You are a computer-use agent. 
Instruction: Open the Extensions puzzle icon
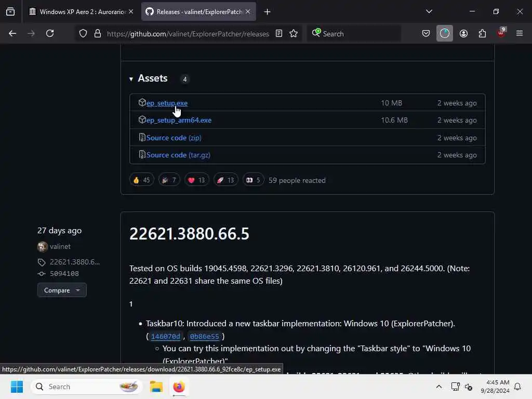[482, 33]
